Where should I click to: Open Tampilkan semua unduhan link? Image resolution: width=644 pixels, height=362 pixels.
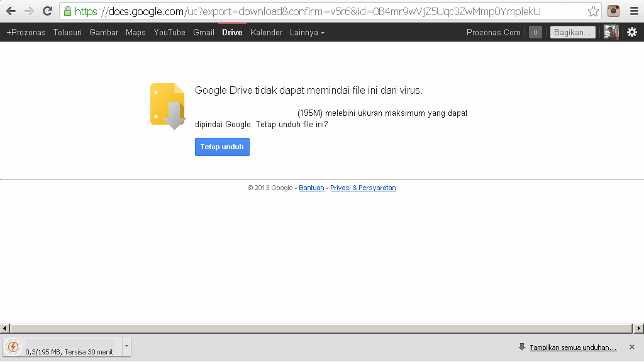tap(573, 348)
